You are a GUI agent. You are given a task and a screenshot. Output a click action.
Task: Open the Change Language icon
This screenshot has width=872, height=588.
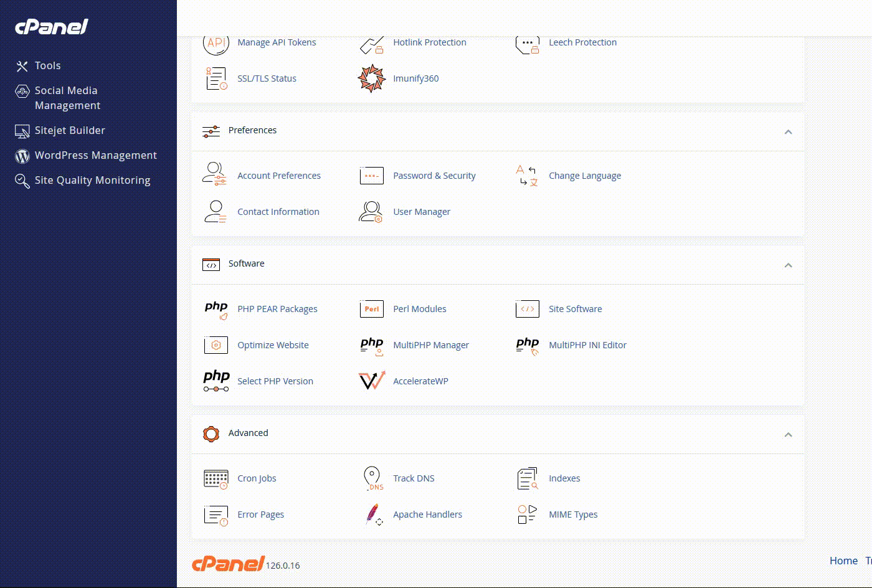point(527,176)
